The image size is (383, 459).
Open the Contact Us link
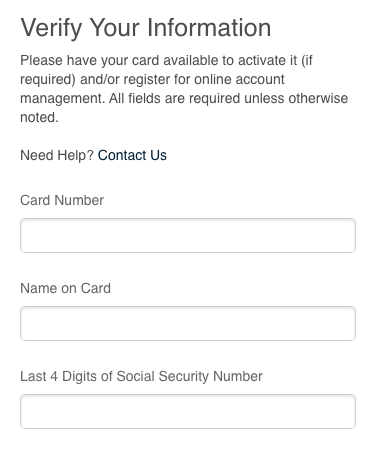[x=132, y=155]
